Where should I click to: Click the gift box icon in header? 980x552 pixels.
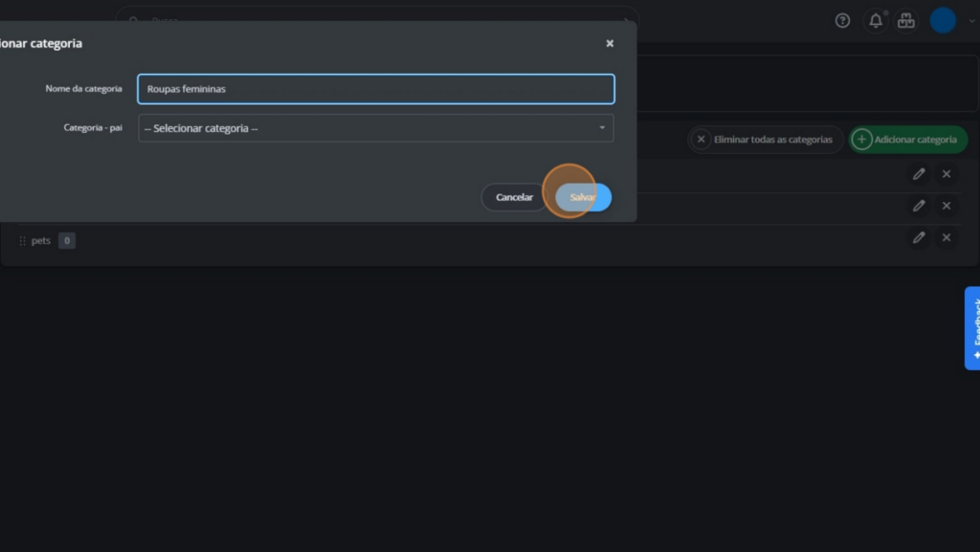tap(905, 20)
